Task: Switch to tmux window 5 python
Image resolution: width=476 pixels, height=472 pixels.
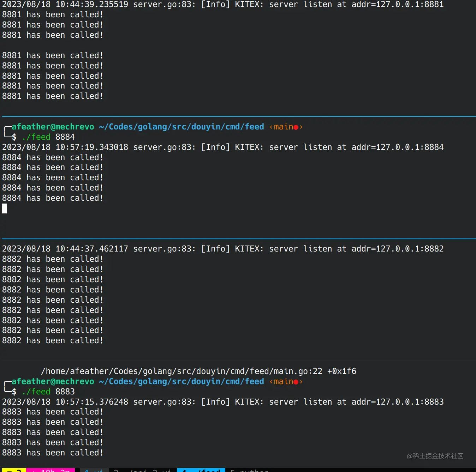Action: pos(249,470)
